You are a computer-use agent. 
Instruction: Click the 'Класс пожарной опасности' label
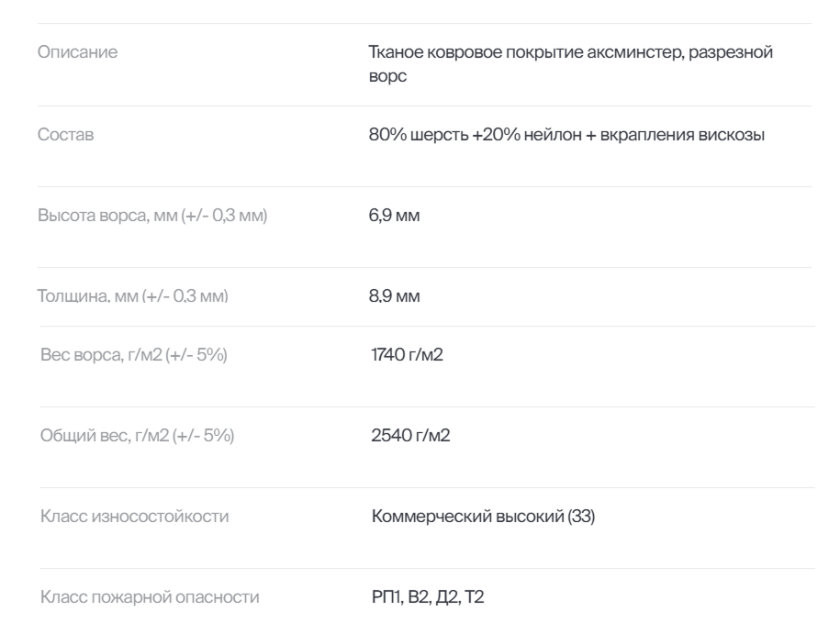pyautogui.click(x=151, y=598)
